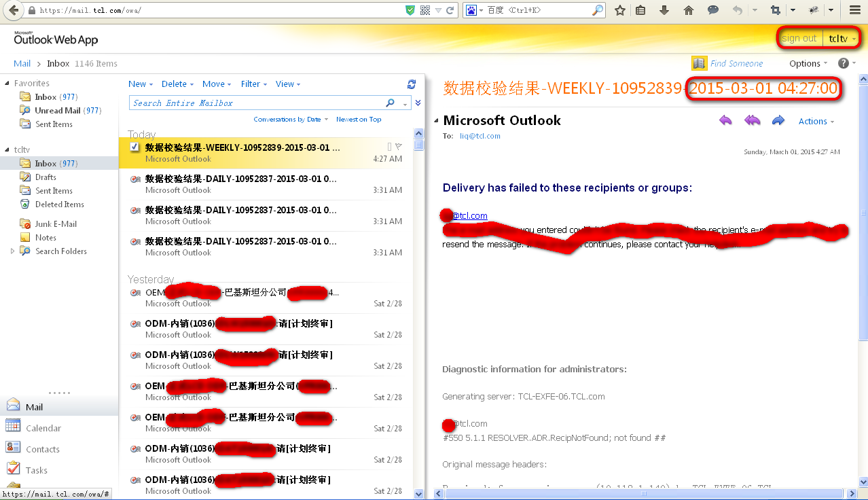This screenshot has width=868, height=500.
Task: Click the Help question mark icon
Action: click(x=844, y=63)
